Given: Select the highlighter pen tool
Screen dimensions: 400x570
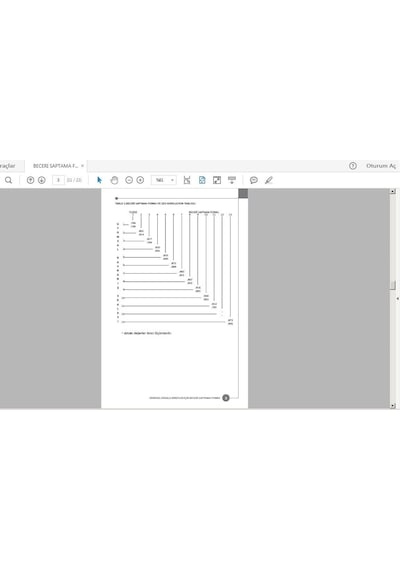Looking at the screenshot, I should point(269,180).
